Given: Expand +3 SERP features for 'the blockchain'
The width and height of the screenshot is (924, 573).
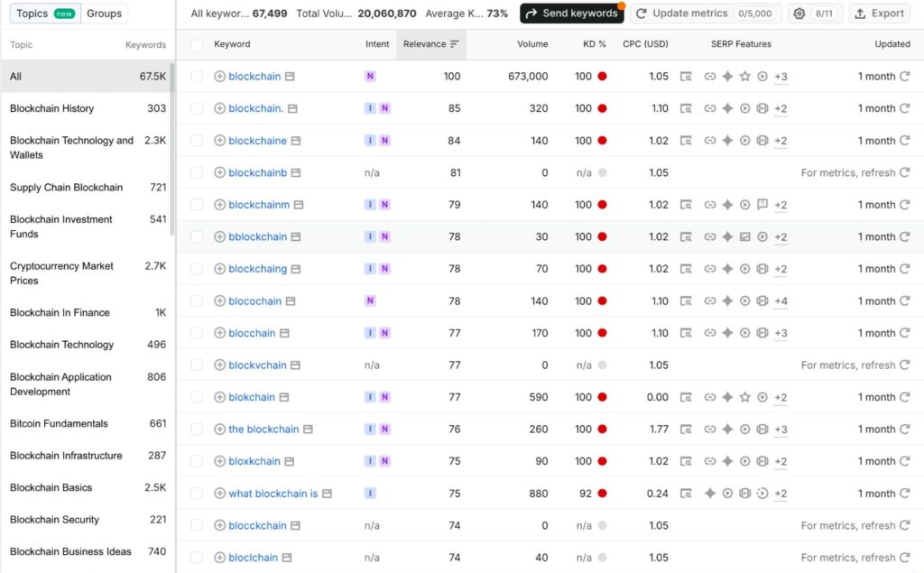Looking at the screenshot, I should point(781,430).
